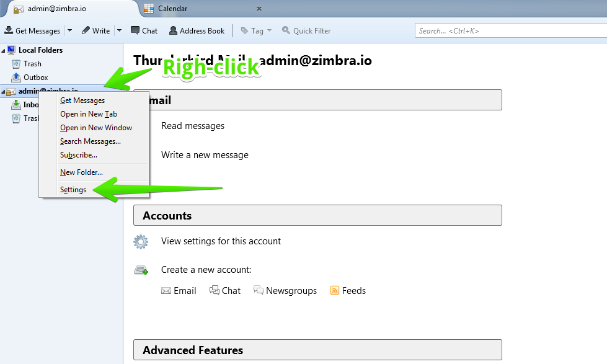Select the Outbox folder

[x=35, y=78]
